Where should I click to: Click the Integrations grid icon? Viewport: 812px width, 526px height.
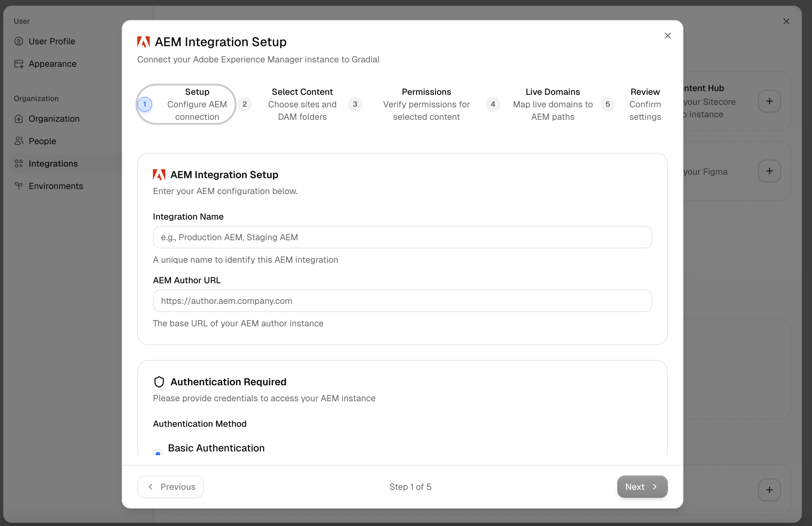(x=19, y=164)
